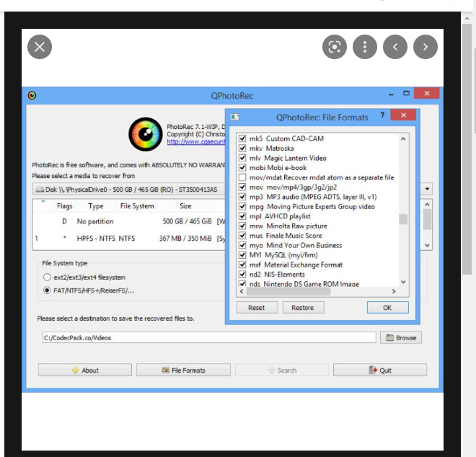This screenshot has width=476, height=457.
Task: Select the HPFS - NTFS partition row
Action: click(x=129, y=239)
